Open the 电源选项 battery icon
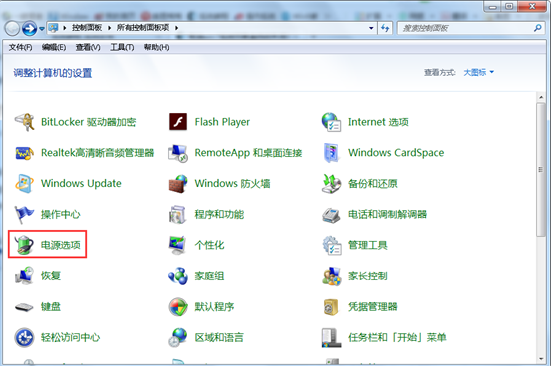 tap(24, 245)
